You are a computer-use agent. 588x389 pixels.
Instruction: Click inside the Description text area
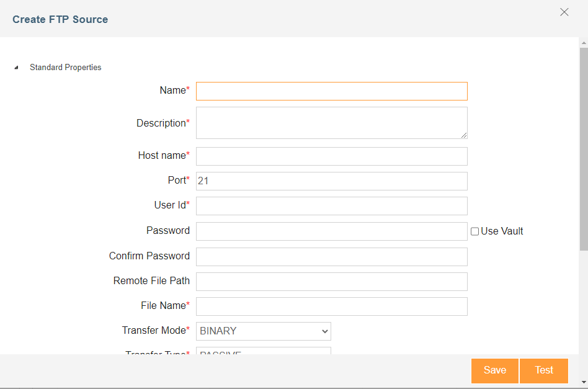(331, 123)
